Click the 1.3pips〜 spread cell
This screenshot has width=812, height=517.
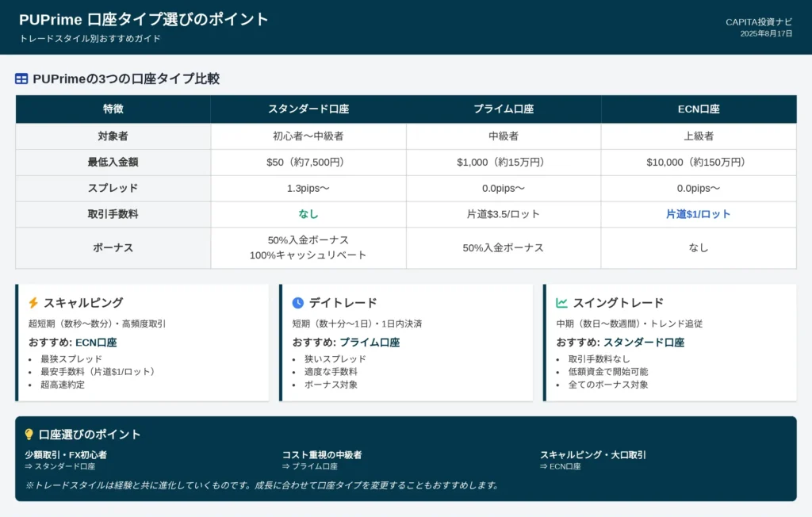point(308,188)
